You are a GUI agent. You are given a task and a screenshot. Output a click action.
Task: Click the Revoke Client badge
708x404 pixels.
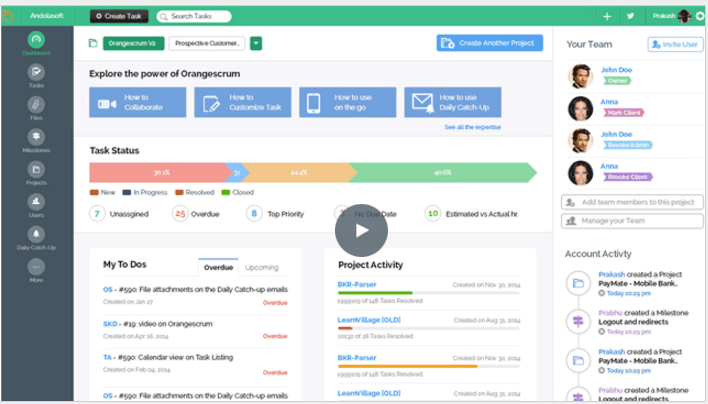pyautogui.click(x=628, y=177)
